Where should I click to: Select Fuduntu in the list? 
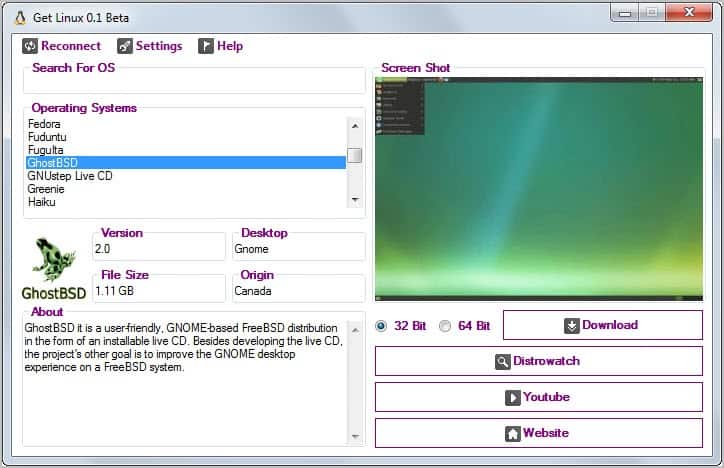186,137
